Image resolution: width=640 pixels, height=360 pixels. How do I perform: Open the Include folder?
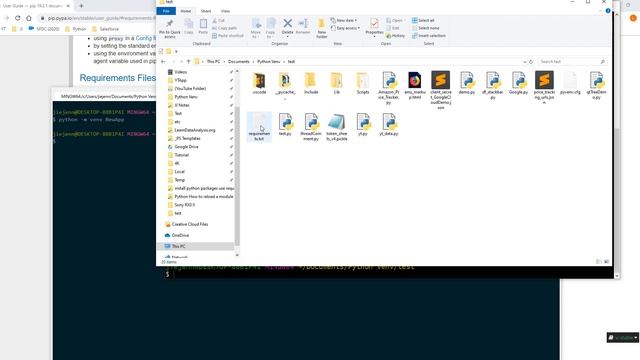[x=311, y=83]
